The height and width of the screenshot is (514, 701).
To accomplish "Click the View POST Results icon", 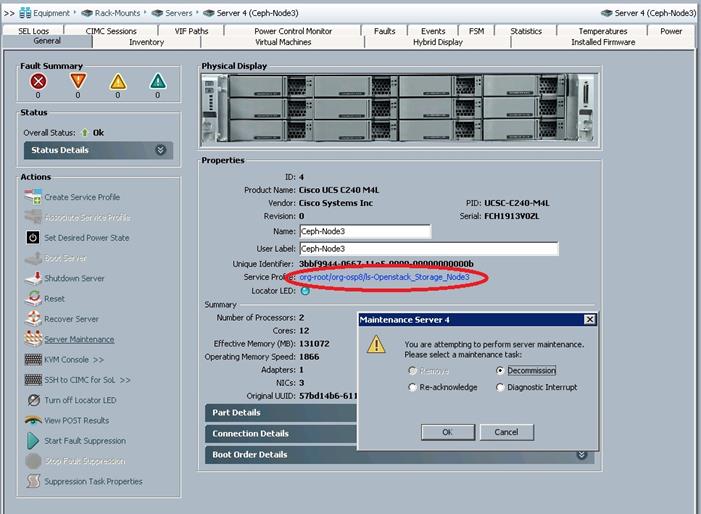I will pyautogui.click(x=33, y=420).
